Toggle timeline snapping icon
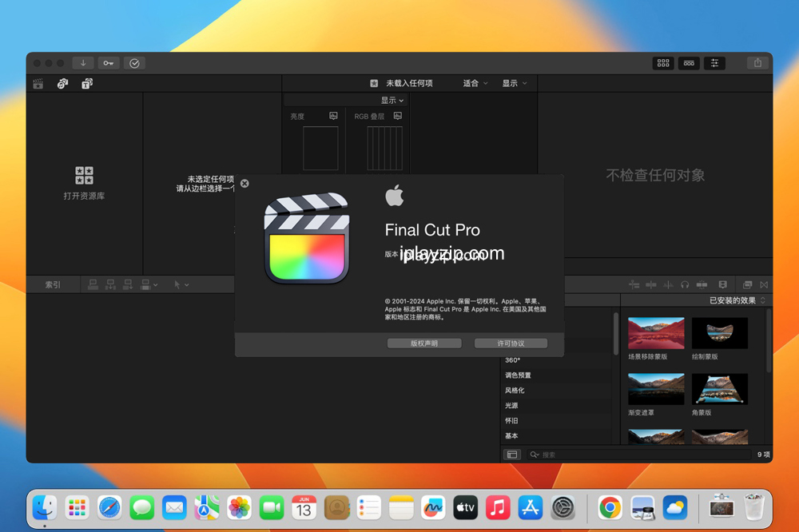This screenshot has height=532, width=799. 634,285
